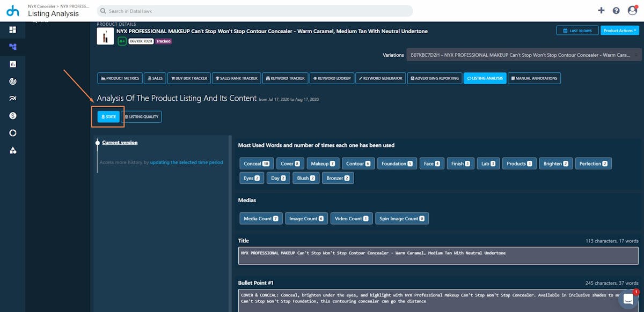Switch to the Listing Quality sub-tab
Image resolution: width=644 pixels, height=312 pixels.
coord(141,116)
